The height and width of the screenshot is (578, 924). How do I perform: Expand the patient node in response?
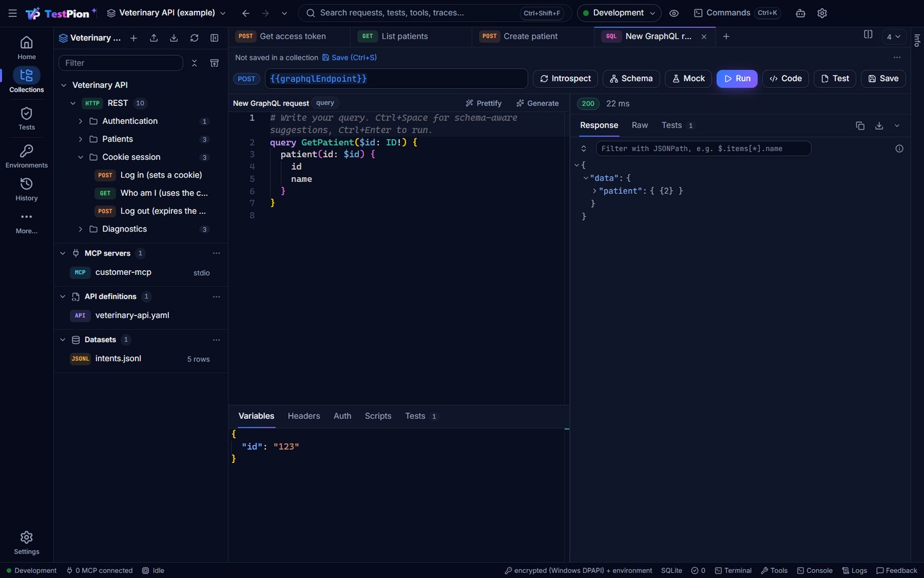pos(595,191)
